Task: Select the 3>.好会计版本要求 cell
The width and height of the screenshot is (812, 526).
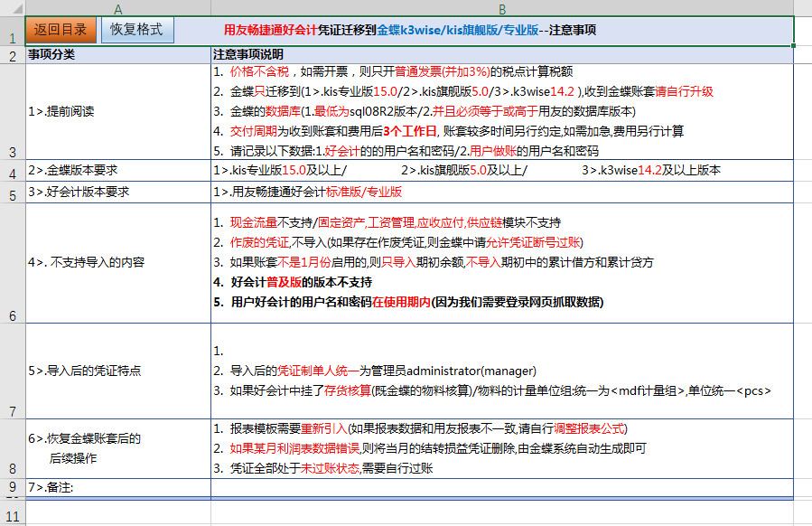Action: coord(117,193)
